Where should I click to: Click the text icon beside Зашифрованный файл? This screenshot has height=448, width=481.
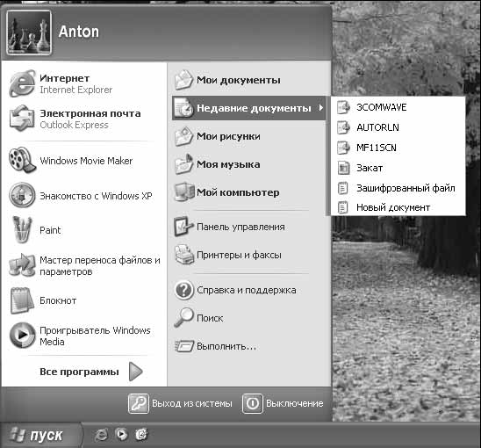coord(342,188)
